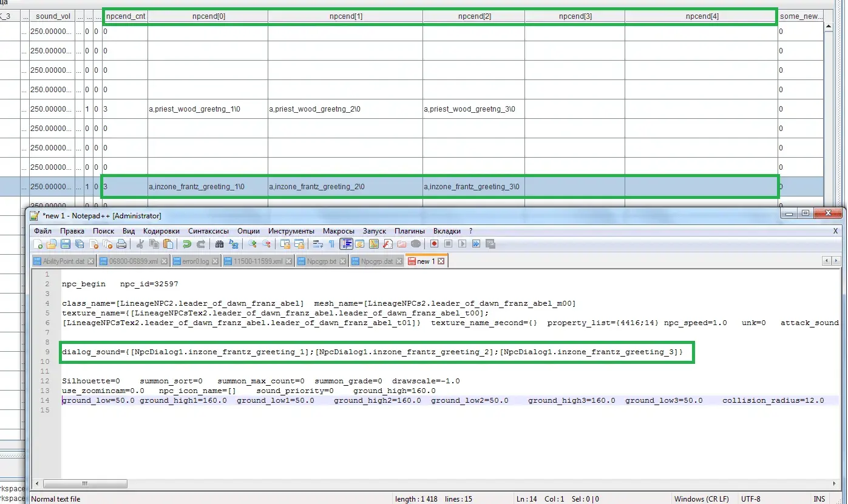Save the current file via toolbar
This screenshot has height=504, width=848.
[66, 244]
